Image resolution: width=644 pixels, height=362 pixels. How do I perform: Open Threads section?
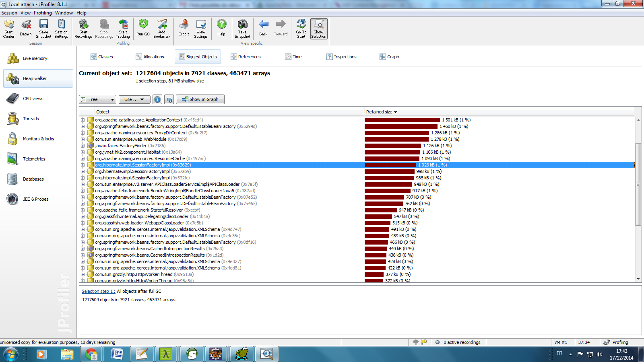pos(38,119)
